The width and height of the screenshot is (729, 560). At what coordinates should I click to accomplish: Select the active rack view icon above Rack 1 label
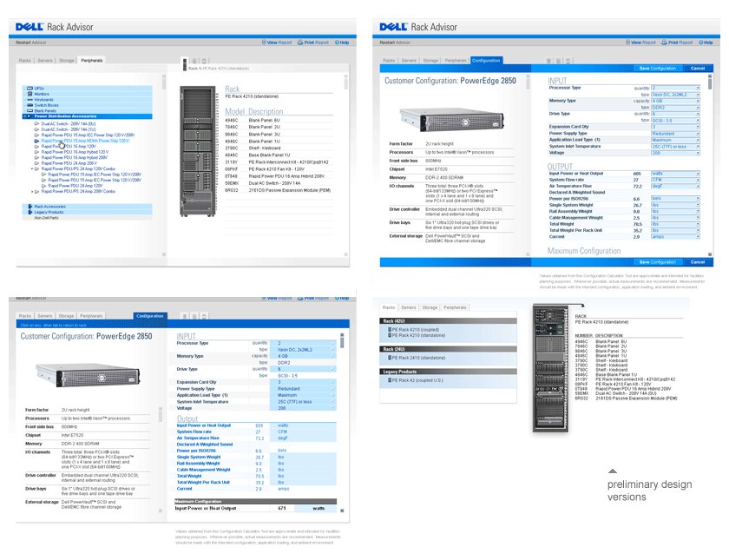[185, 63]
